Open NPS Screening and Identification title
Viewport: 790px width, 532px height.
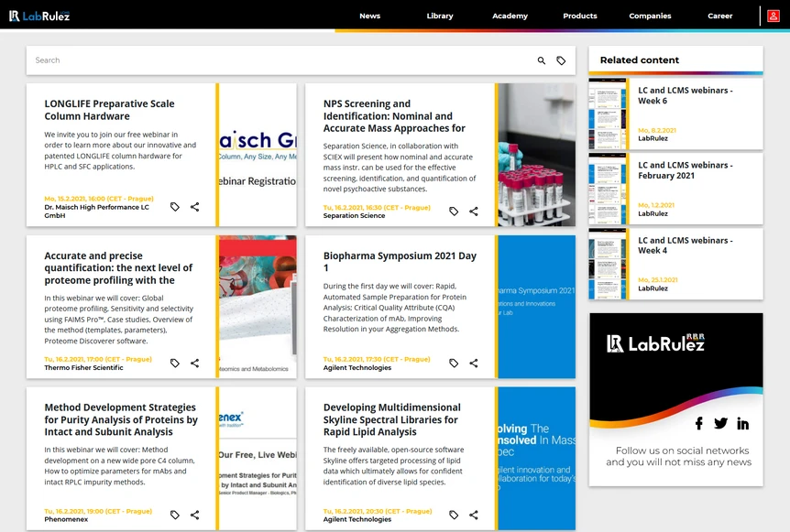(x=394, y=115)
